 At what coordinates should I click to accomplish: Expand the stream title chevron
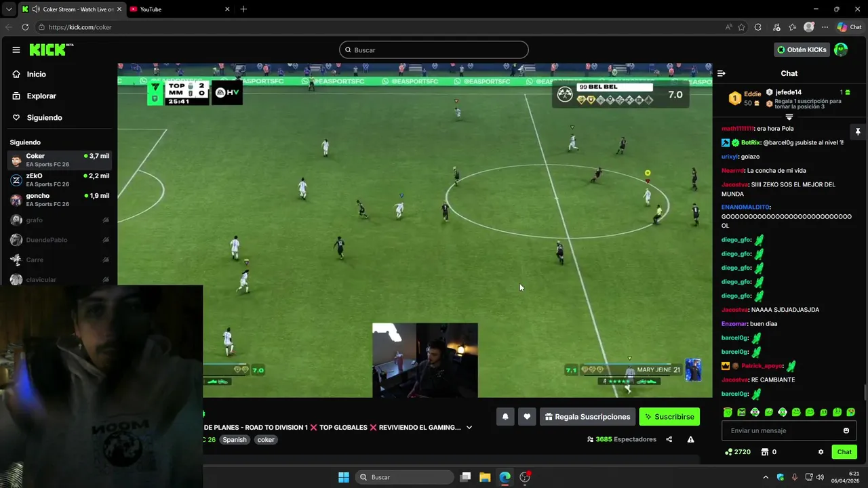click(469, 428)
